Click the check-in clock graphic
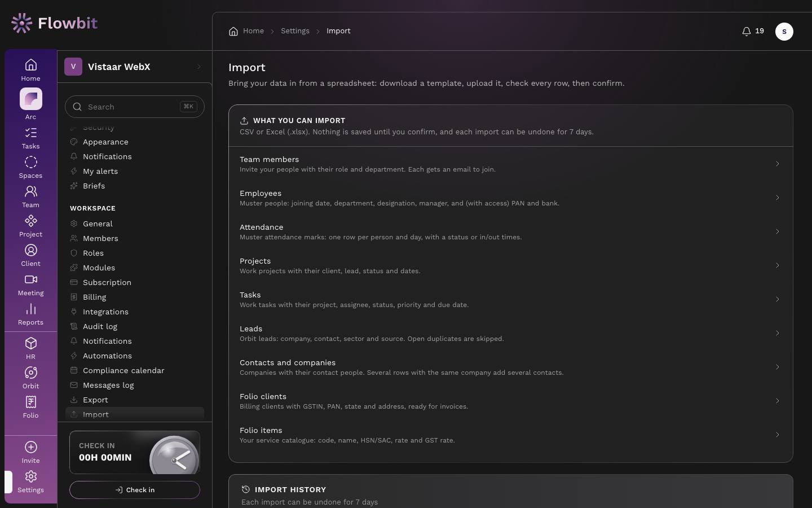The width and height of the screenshot is (812, 508). pos(174,456)
